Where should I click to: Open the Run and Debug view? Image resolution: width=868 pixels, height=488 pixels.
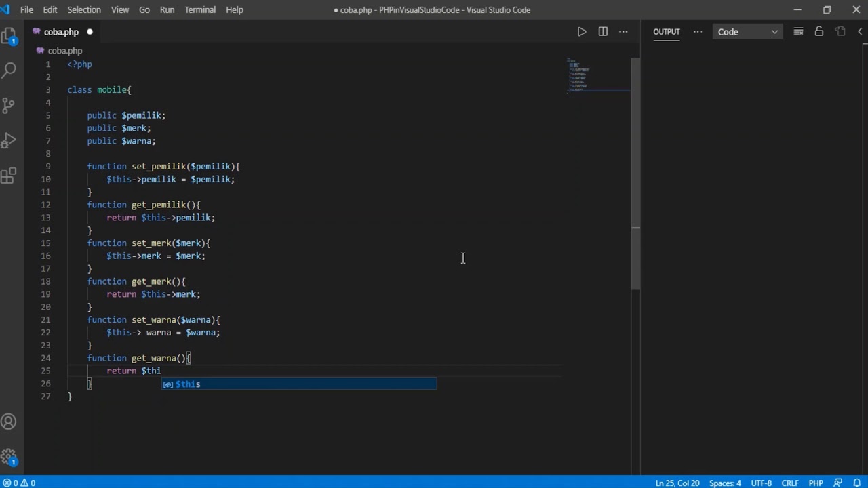coord(9,140)
